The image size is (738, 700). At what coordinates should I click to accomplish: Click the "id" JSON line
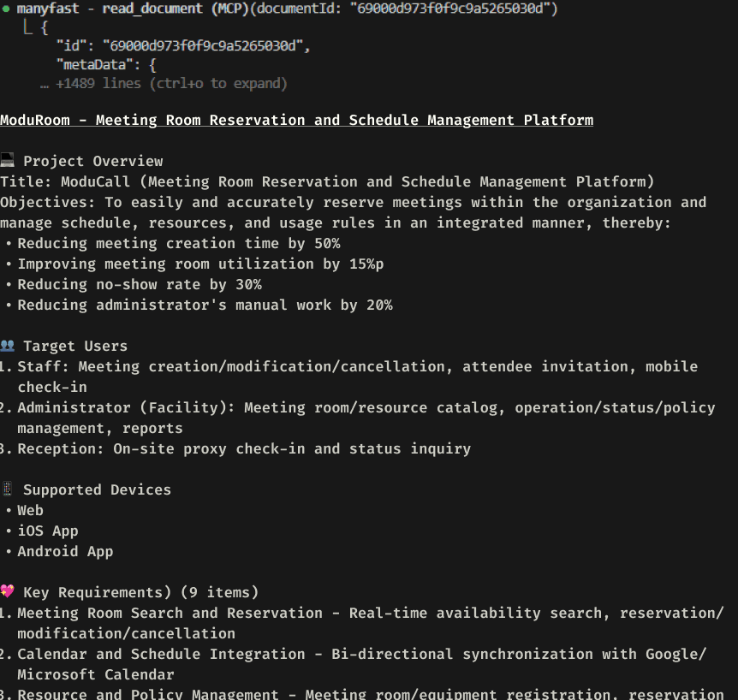click(183, 45)
